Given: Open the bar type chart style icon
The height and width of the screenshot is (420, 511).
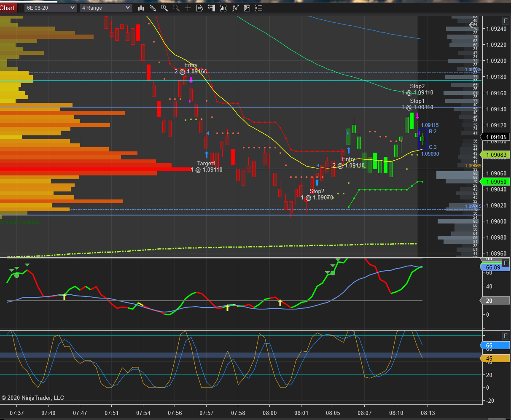Looking at the screenshot, I should tap(141, 8).
